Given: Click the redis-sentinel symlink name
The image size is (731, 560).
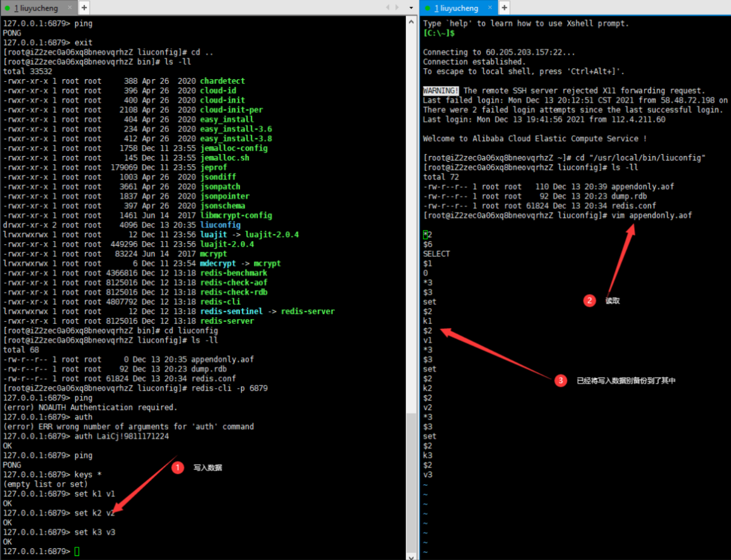Looking at the screenshot, I should tap(231, 311).
